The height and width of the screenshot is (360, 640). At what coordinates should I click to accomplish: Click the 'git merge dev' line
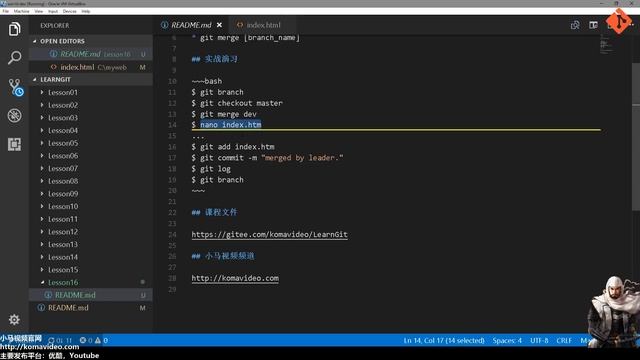click(x=224, y=114)
